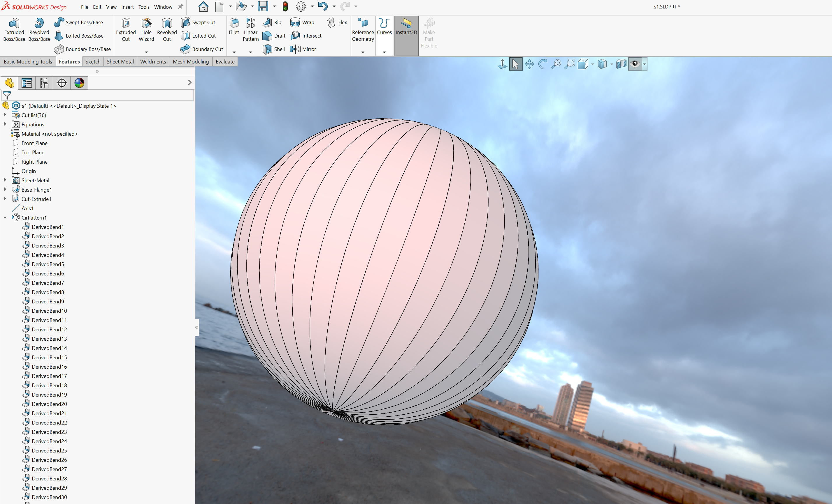This screenshot has width=832, height=504.
Task: Expand the Cut list(36) folder
Action: (x=5, y=115)
